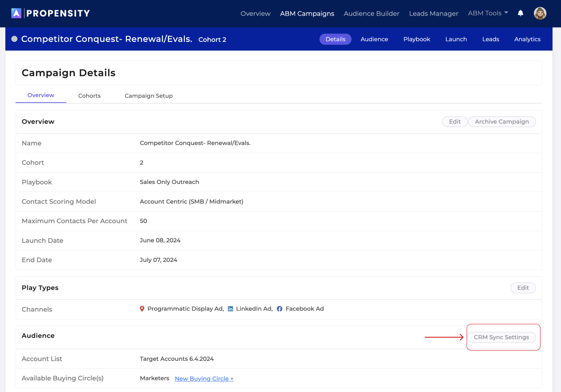Archive the campaign
The image size is (561, 392).
tap(502, 121)
